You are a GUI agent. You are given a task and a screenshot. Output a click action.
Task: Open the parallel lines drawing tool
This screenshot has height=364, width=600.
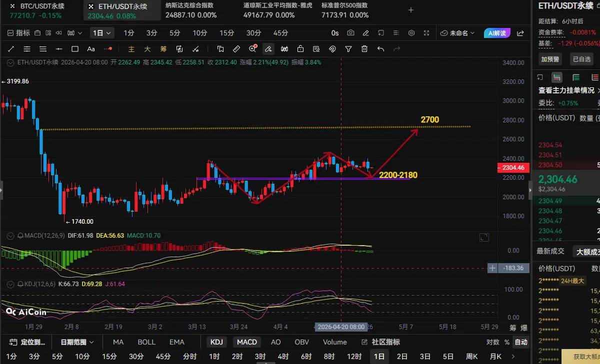[27, 49]
